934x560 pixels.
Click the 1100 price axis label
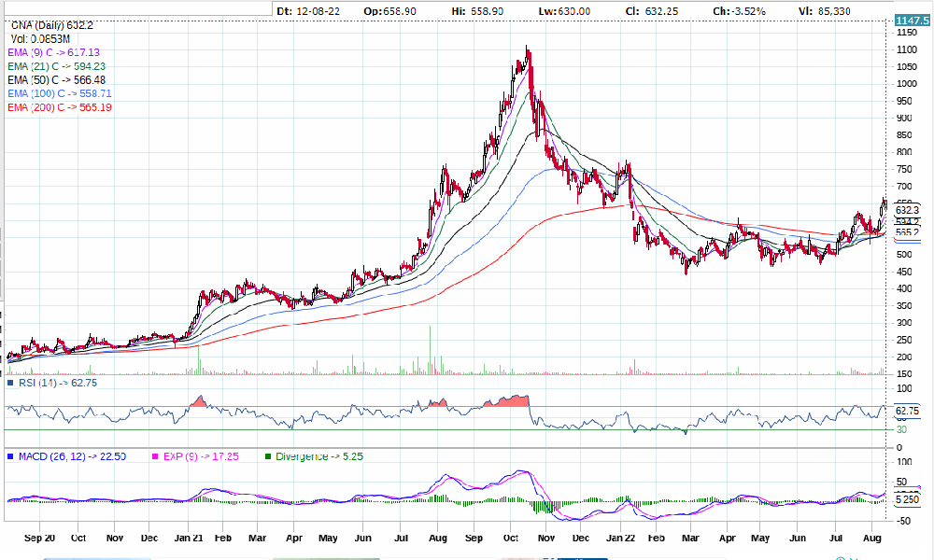(x=907, y=50)
